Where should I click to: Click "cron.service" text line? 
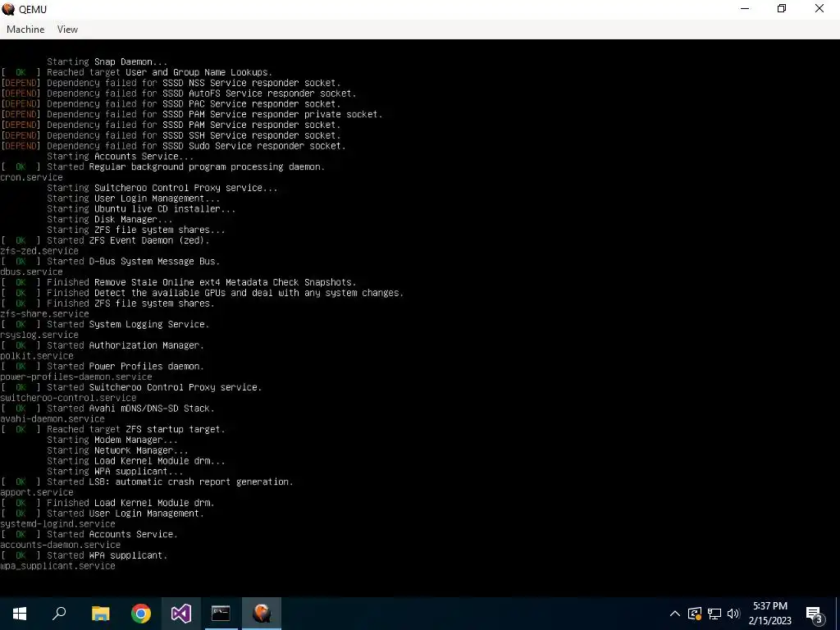[32, 177]
